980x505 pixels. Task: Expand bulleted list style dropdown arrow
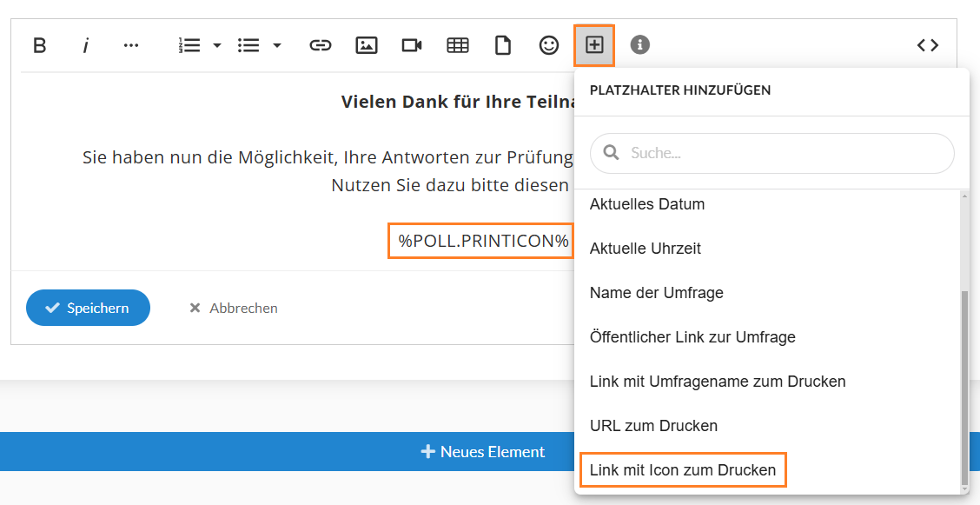tap(277, 45)
